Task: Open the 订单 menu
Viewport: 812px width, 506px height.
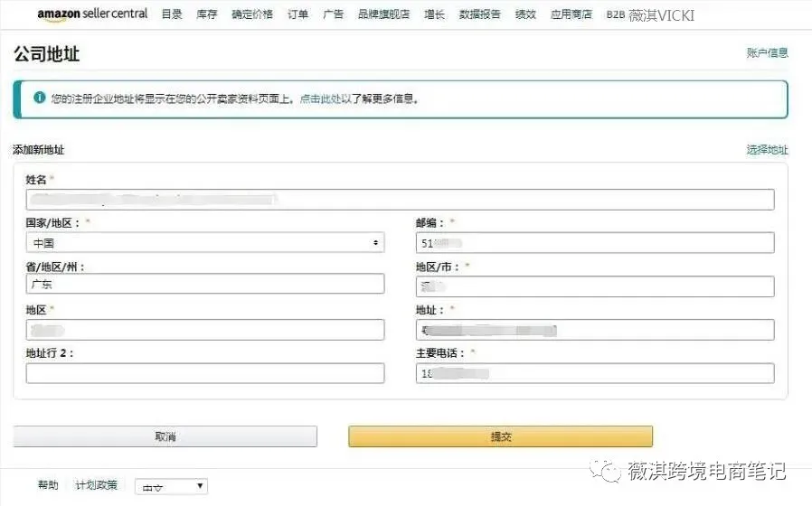Action: click(x=297, y=14)
